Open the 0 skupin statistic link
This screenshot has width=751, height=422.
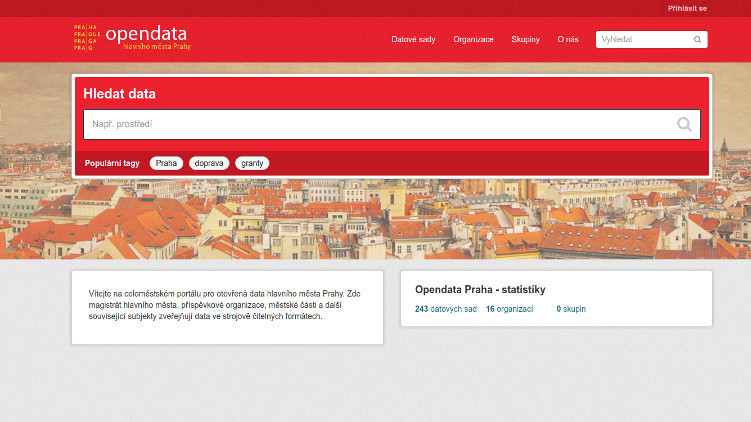tap(571, 309)
